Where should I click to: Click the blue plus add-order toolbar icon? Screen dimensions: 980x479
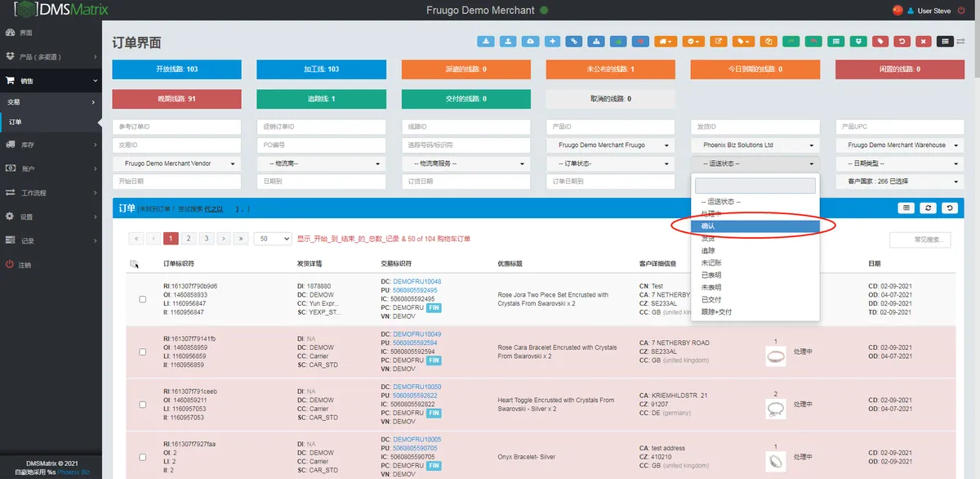click(x=553, y=41)
